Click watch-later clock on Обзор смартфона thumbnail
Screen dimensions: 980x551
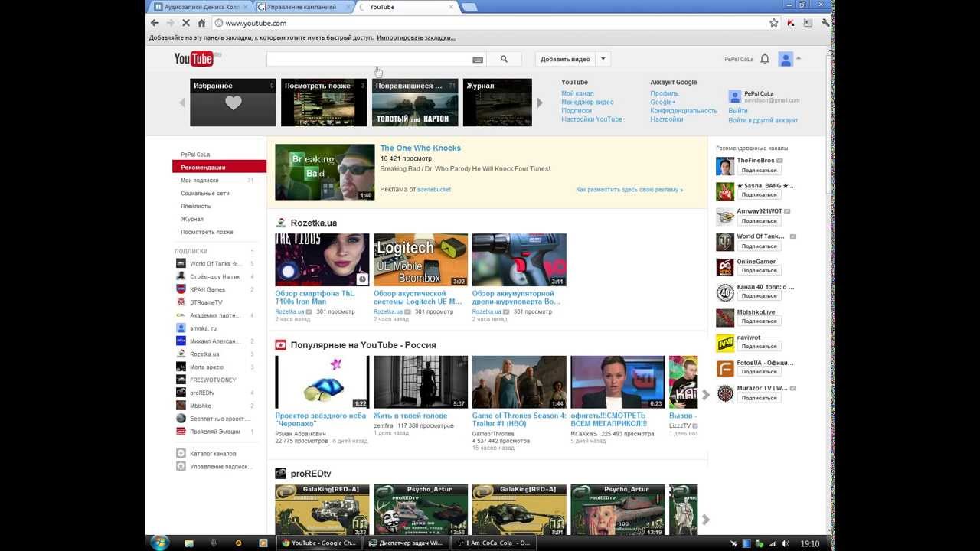(x=363, y=279)
